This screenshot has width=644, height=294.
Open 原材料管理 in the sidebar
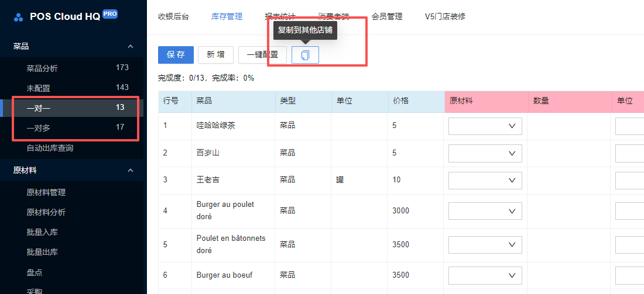46,192
